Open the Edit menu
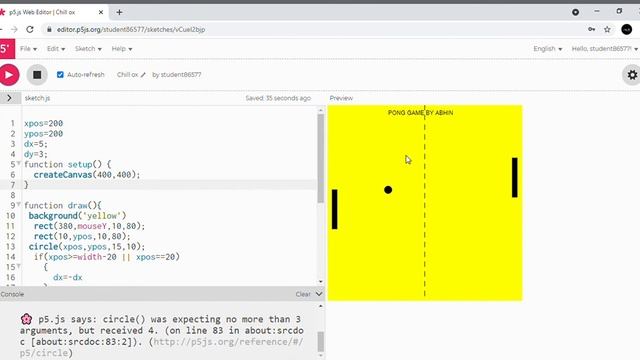Viewport: 640px width, 360px height. click(x=56, y=49)
